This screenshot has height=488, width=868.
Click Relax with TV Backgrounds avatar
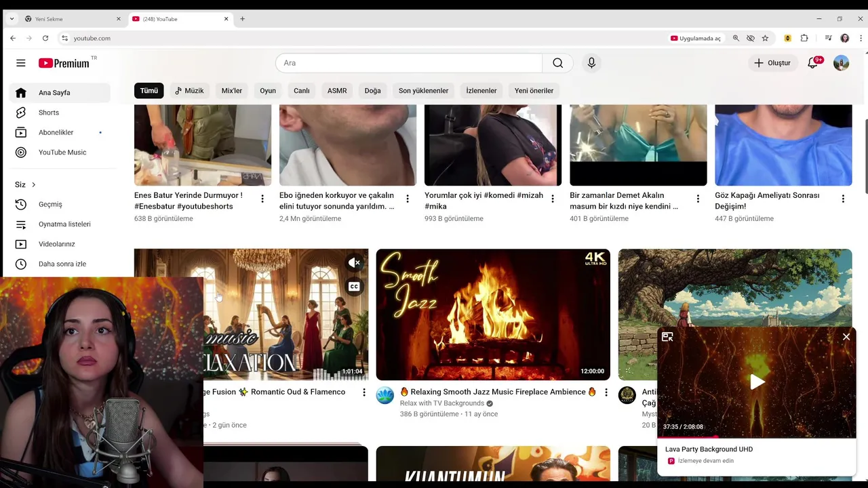[385, 396]
